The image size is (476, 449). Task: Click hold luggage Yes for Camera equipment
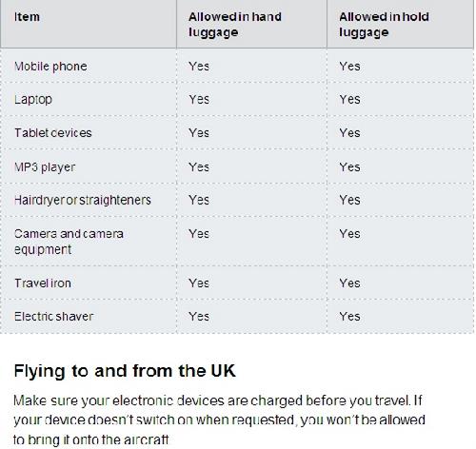click(x=349, y=234)
